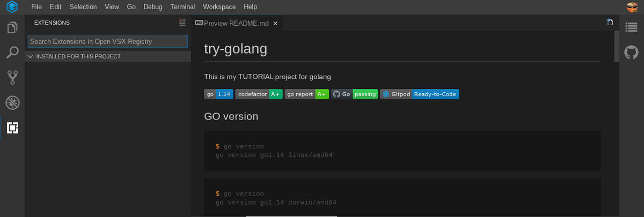Open the Search view in activity bar
The height and width of the screenshot is (217, 644).
pos(12,53)
